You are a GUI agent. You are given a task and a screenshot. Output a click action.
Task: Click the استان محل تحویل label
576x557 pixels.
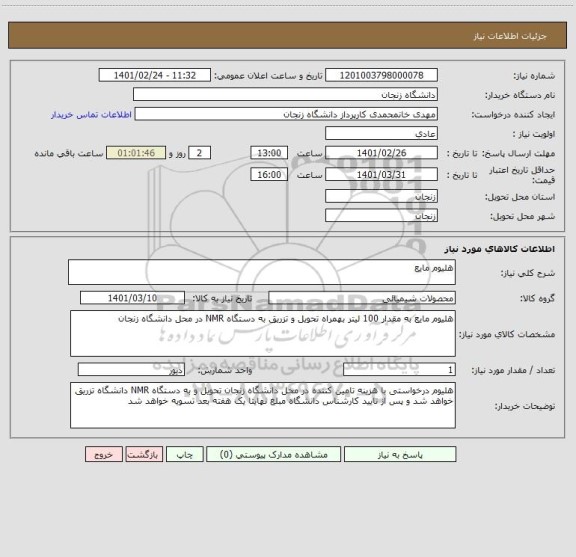tap(520, 197)
